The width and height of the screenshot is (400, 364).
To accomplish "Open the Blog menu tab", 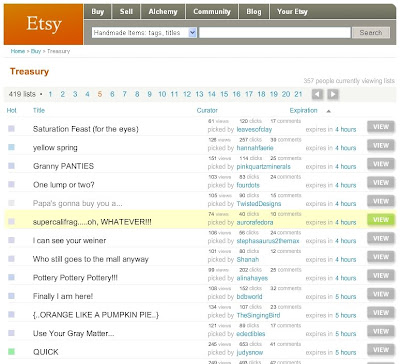I will tap(254, 12).
